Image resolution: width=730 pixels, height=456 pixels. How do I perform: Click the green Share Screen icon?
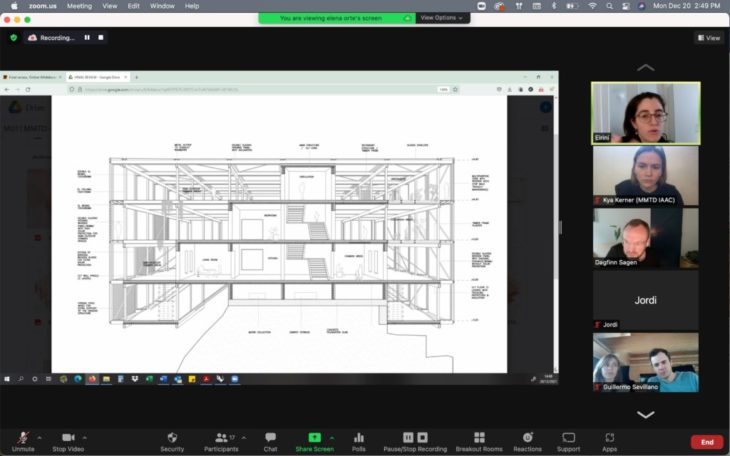click(x=314, y=438)
